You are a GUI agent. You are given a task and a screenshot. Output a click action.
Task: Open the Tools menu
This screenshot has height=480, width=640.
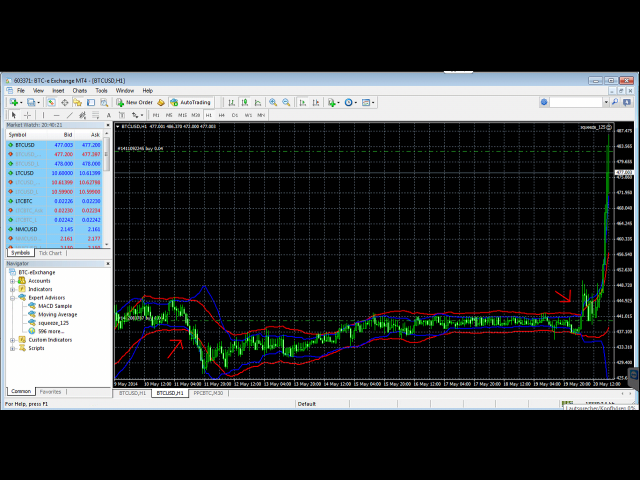(x=101, y=90)
